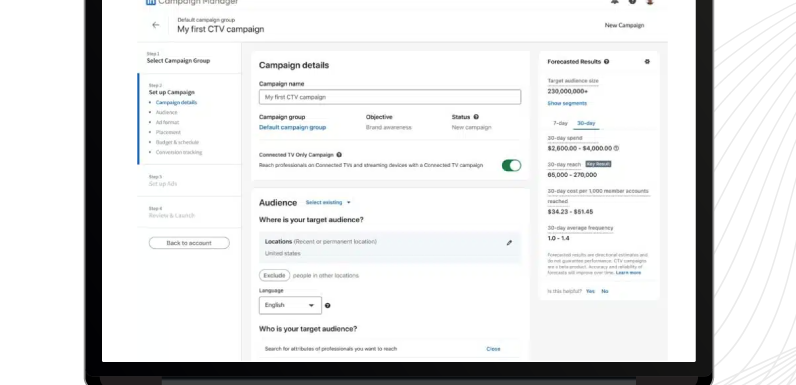The image size is (796, 385).
Task: Open the Language English dropdown
Action: coord(290,305)
